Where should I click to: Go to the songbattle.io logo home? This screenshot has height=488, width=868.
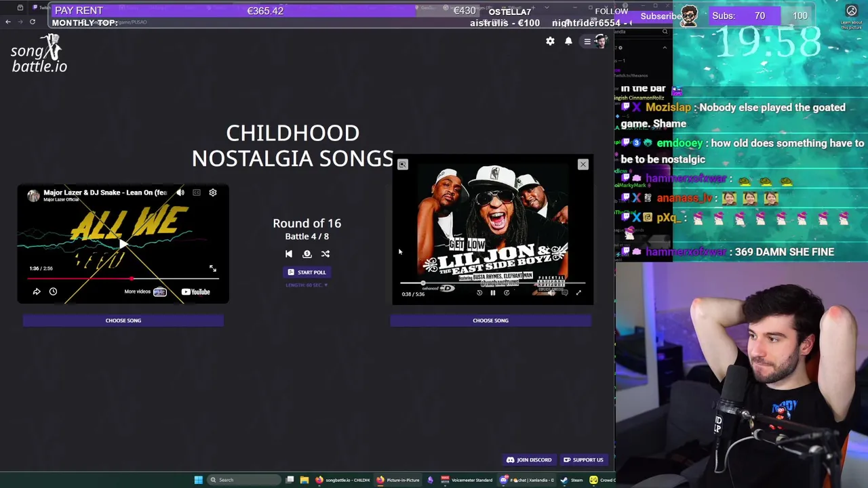click(x=39, y=54)
